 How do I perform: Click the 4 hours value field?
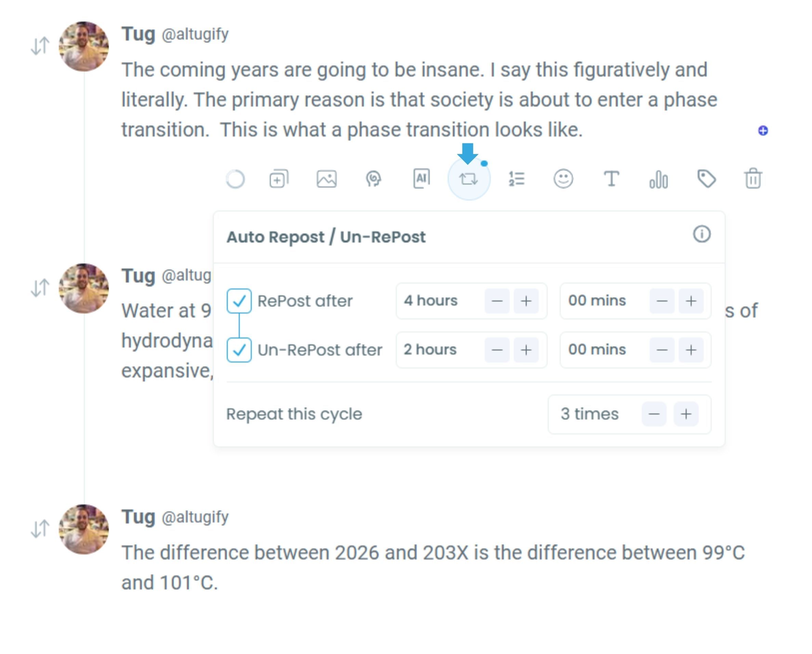pyautogui.click(x=431, y=301)
